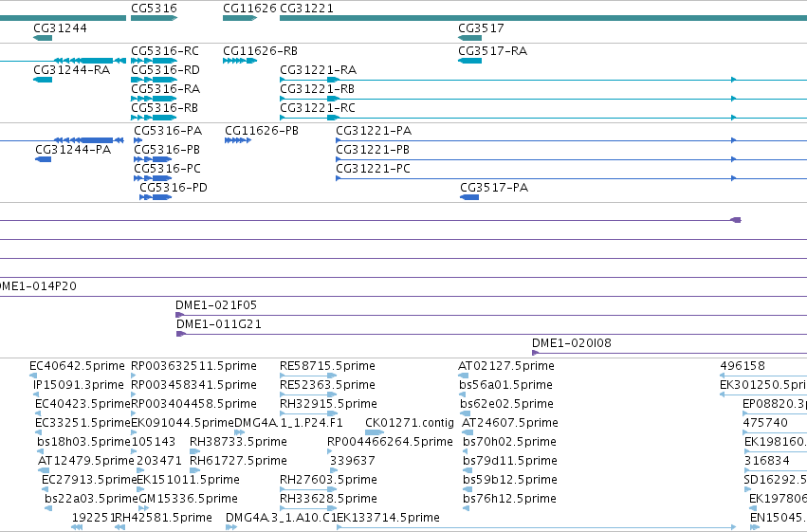Select protein label CG31221-PC
This screenshot has width=807, height=532.
click(x=373, y=169)
